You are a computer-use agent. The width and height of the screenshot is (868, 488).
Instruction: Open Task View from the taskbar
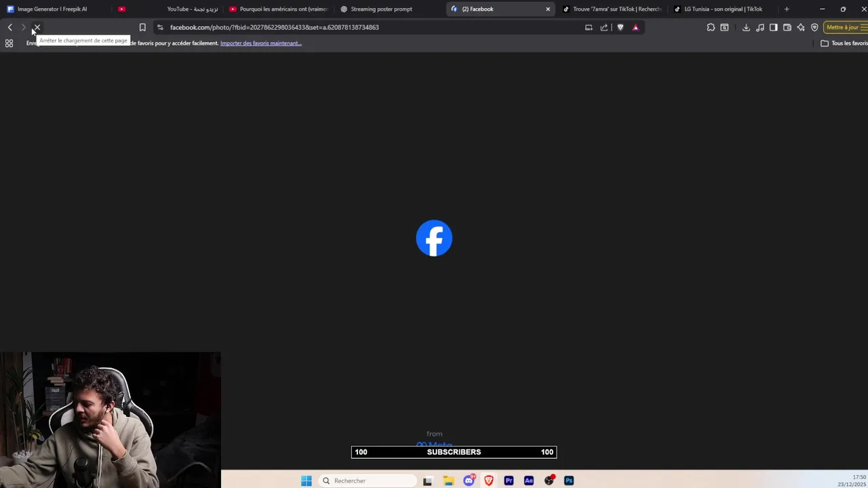[x=427, y=481]
